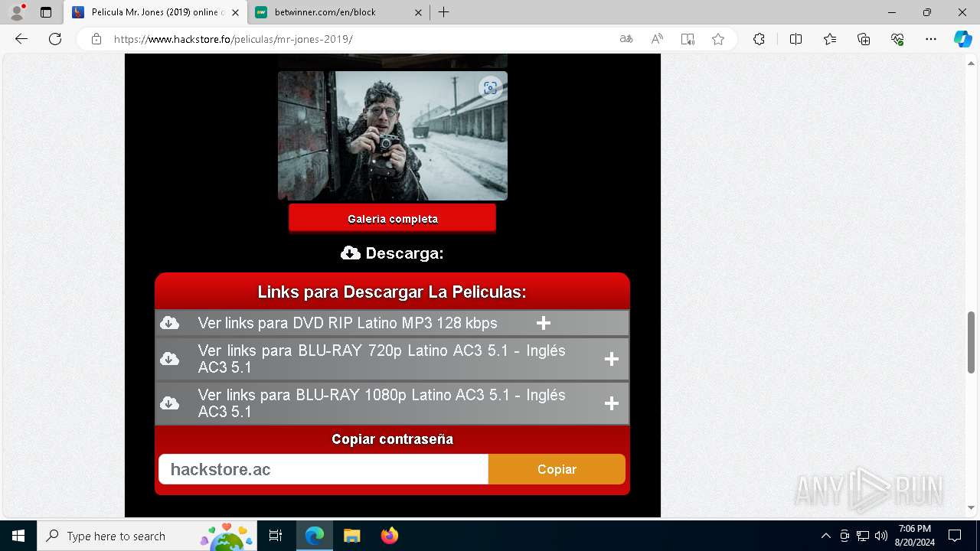Image resolution: width=980 pixels, height=551 pixels.
Task: Switch to betwinner.com/en/block tab
Action: (x=339, y=12)
